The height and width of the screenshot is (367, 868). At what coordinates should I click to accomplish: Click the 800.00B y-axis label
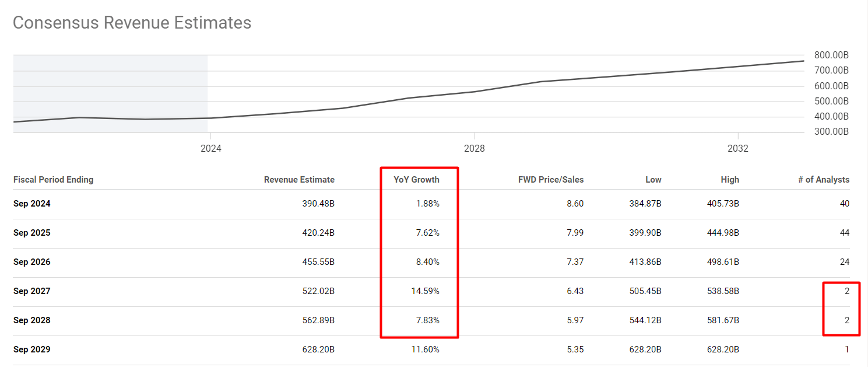(x=831, y=55)
